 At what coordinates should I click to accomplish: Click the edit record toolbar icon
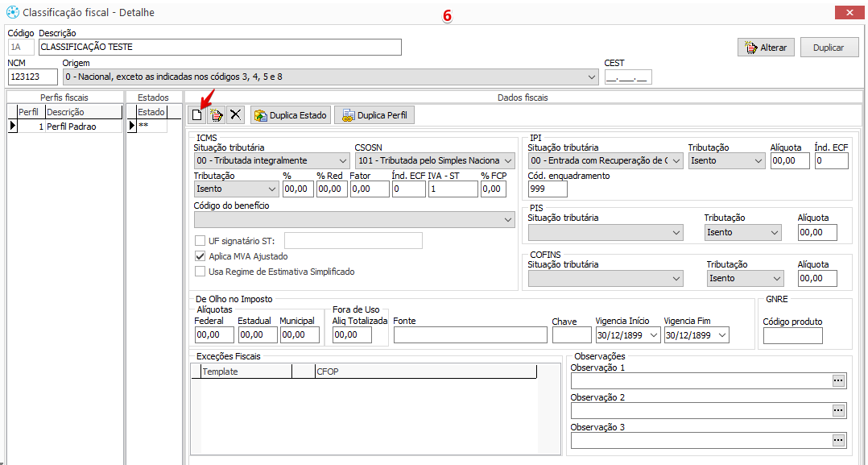coord(216,115)
